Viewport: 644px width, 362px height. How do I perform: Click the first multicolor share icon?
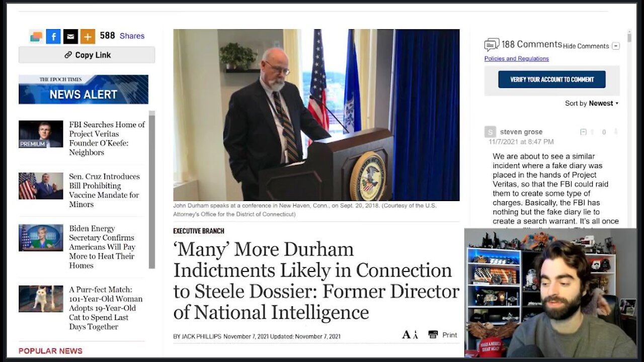coord(36,36)
